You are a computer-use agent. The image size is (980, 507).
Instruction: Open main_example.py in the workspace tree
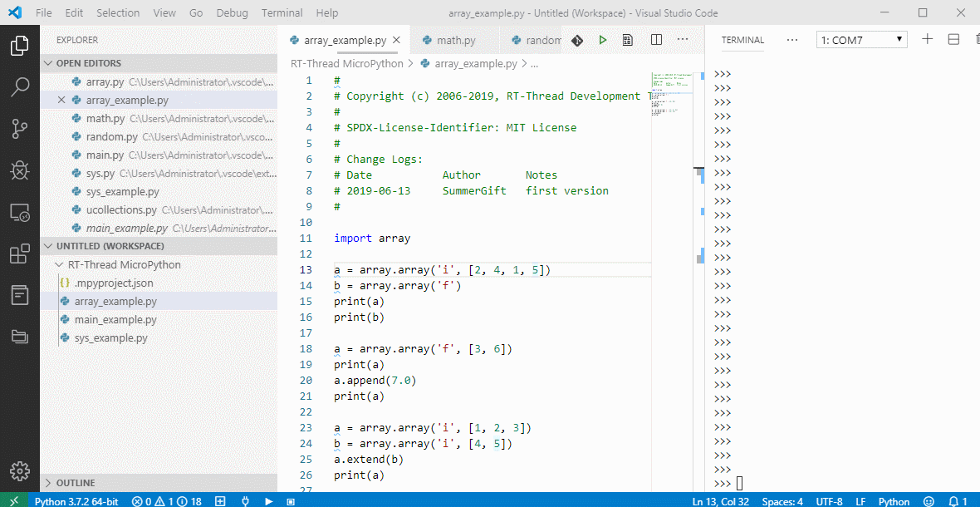pyautogui.click(x=115, y=320)
